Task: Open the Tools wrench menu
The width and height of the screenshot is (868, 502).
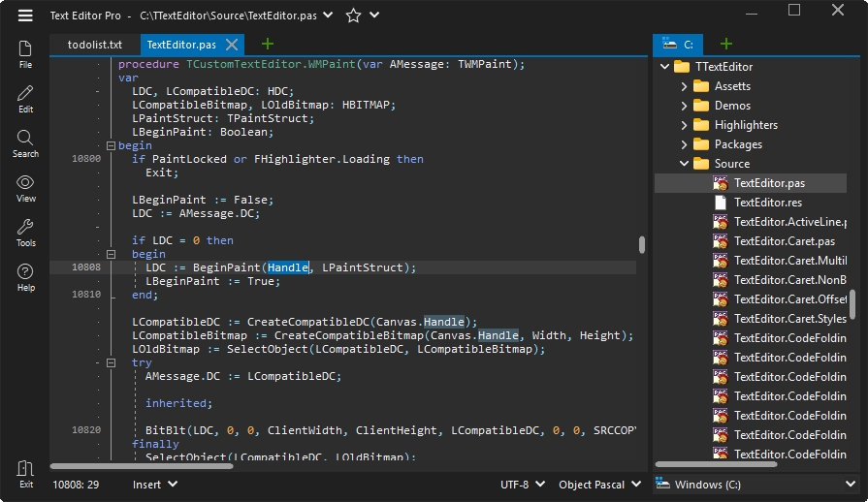Action: point(25,232)
